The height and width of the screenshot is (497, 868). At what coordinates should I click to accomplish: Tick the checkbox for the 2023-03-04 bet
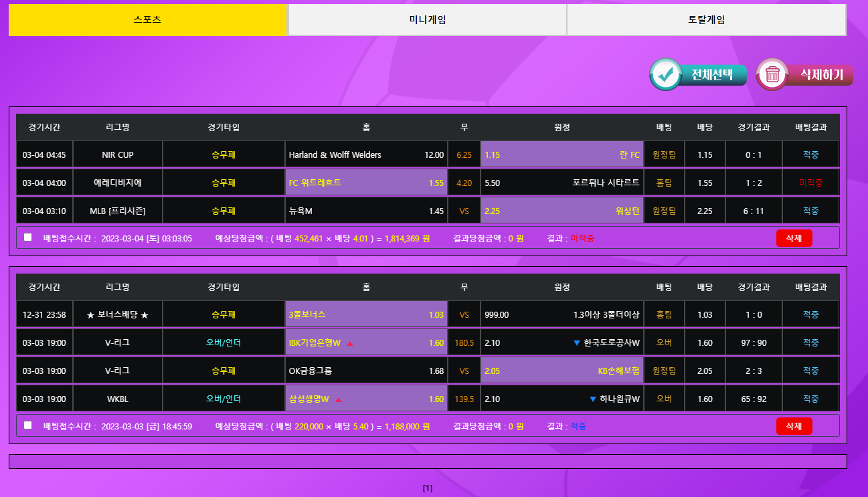(27, 237)
